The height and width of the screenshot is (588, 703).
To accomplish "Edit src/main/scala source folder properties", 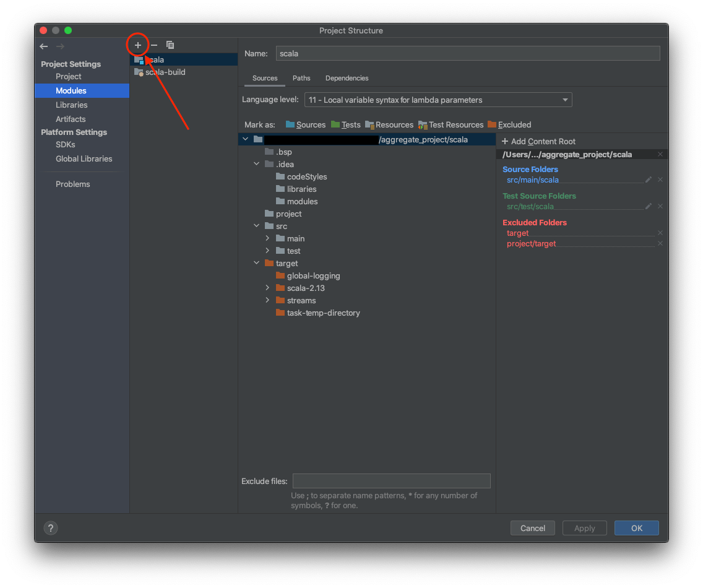I will click(649, 180).
